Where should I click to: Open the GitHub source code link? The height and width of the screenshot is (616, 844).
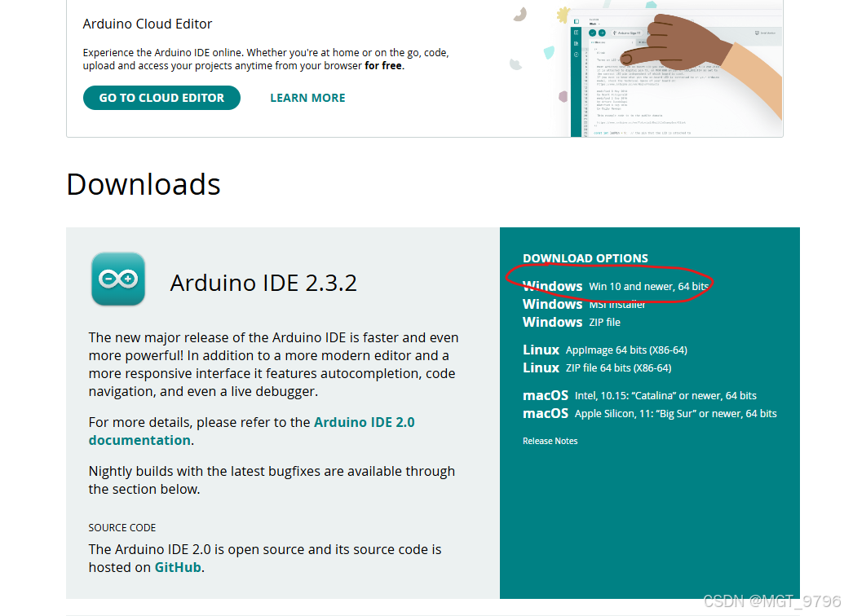(x=178, y=568)
